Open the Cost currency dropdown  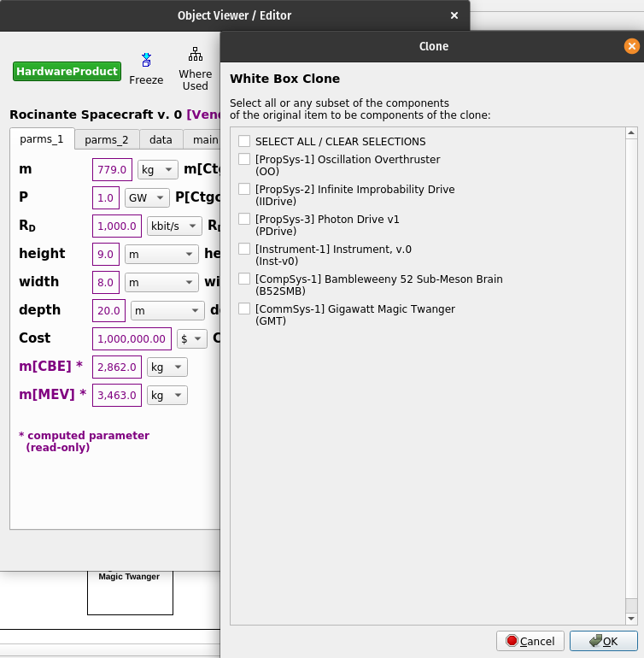pyautogui.click(x=192, y=338)
